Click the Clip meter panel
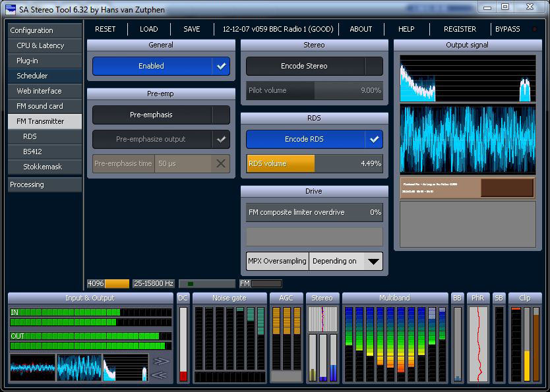 click(x=525, y=338)
